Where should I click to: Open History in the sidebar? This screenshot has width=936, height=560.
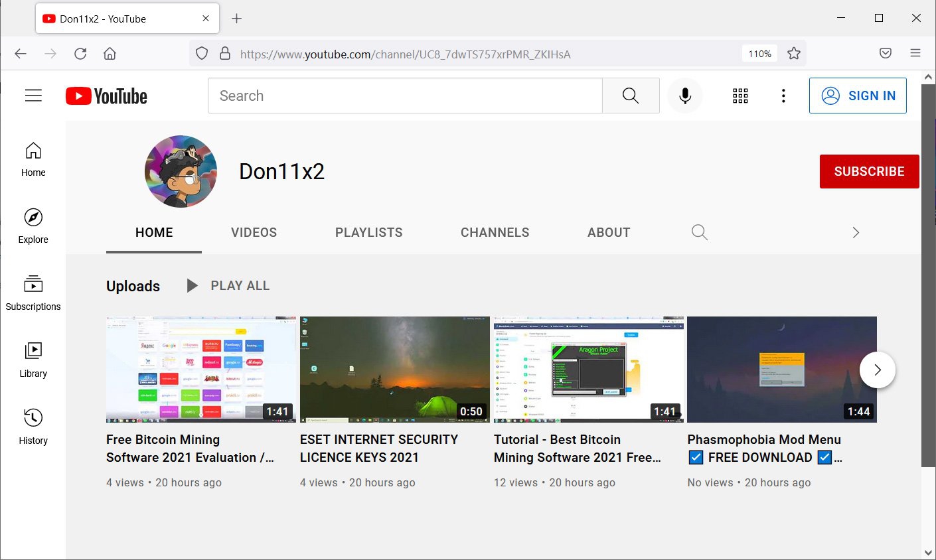[33, 427]
